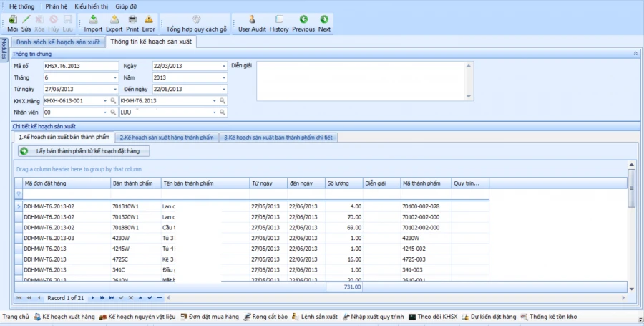Click Lấy bán thành phẩm từ kế hoạch đặt hàng
The width and height of the screenshot is (644, 326).
[84, 151]
